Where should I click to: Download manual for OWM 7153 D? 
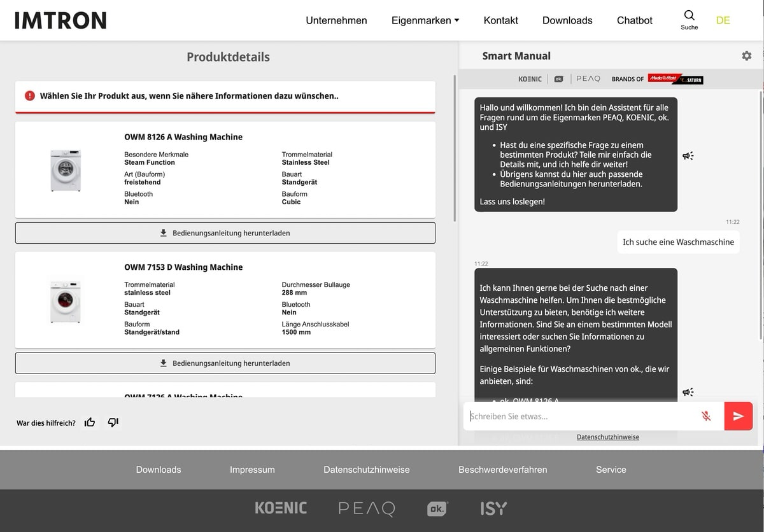pyautogui.click(x=225, y=363)
